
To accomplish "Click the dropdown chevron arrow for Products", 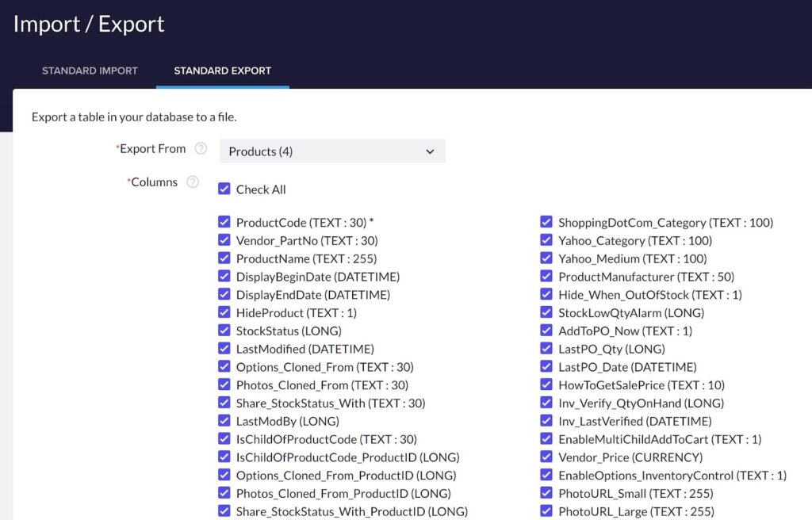I will (x=430, y=151).
